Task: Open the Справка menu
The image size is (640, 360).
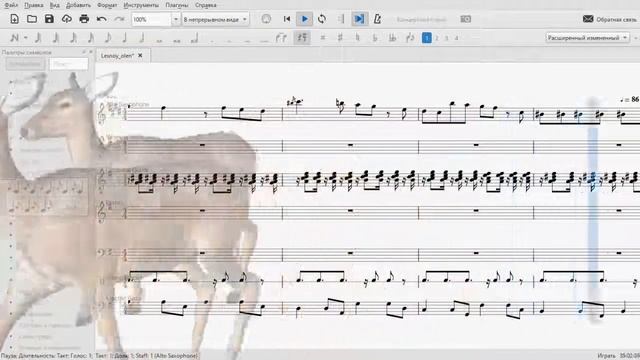Action: coord(206,5)
